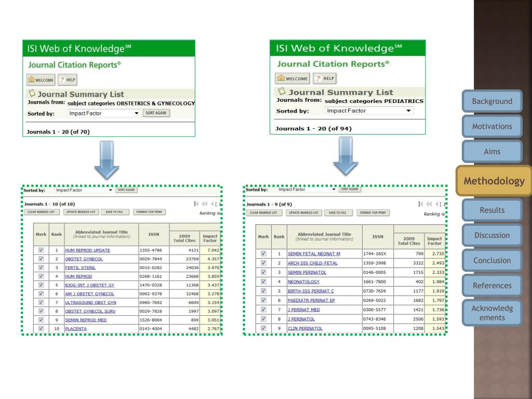
Task: Open Sorted by dropdown above the 9-journal table
Action: point(307,189)
